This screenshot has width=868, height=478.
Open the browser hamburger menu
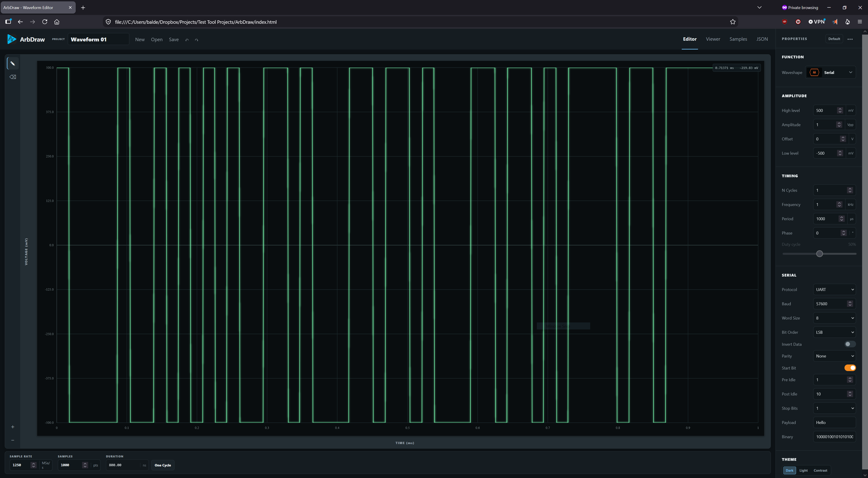click(860, 22)
